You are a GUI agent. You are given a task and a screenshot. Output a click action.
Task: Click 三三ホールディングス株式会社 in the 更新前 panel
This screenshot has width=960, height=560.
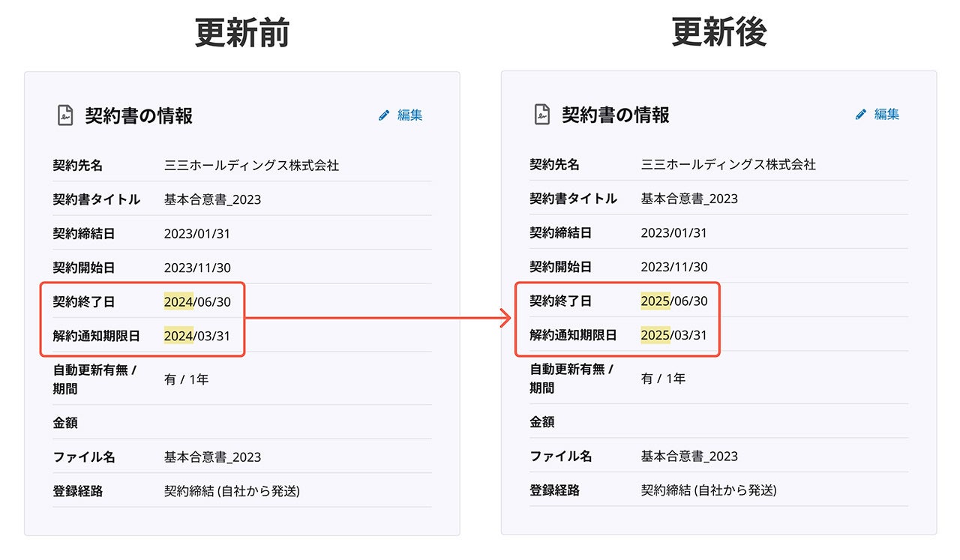pos(252,165)
